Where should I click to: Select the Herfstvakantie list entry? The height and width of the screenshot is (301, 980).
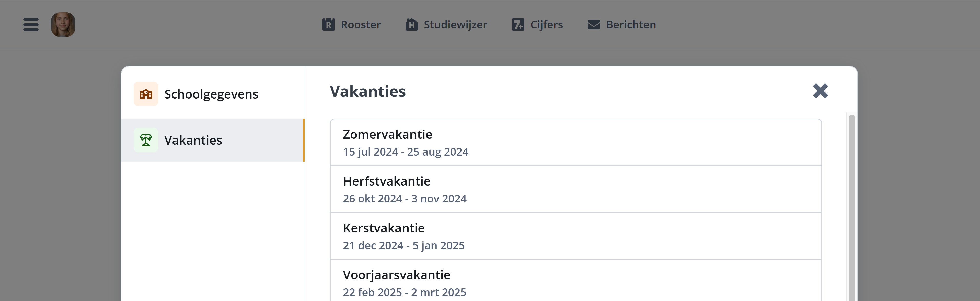click(x=576, y=189)
